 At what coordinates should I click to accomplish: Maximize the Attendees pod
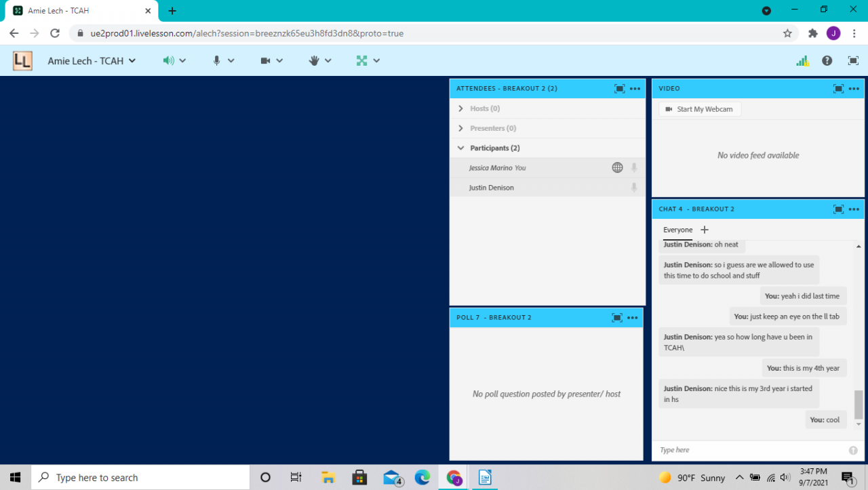coord(619,88)
